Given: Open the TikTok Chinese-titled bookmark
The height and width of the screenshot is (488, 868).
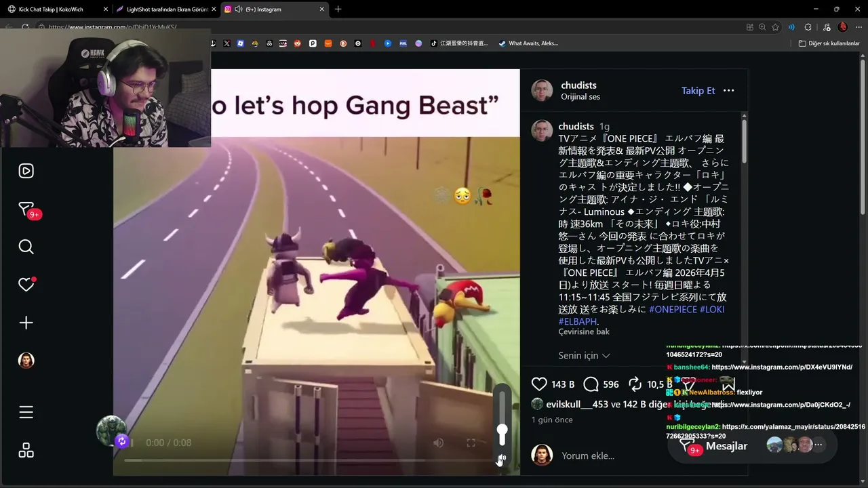Looking at the screenshot, I should (460, 43).
